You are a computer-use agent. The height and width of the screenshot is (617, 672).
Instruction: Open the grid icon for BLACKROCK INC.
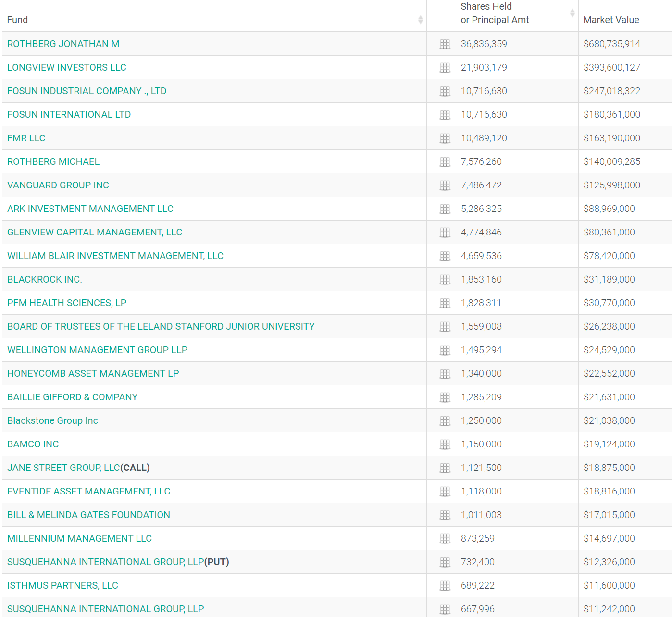tap(445, 280)
